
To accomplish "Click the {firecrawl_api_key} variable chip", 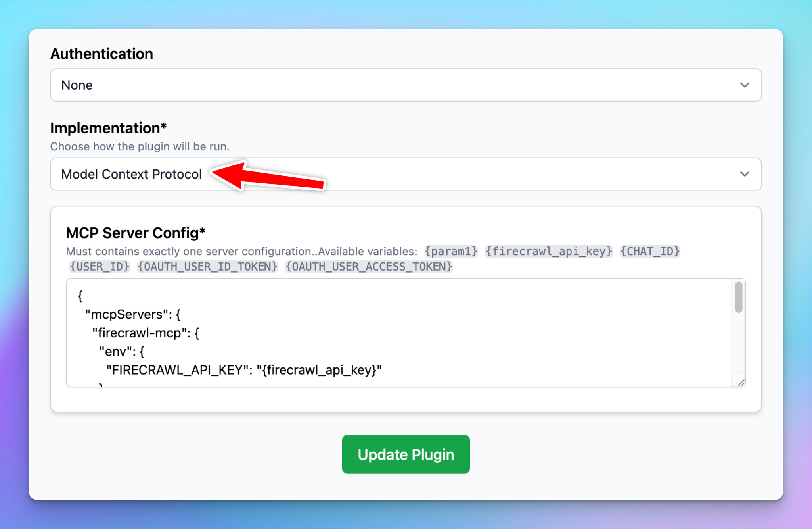I will [549, 251].
